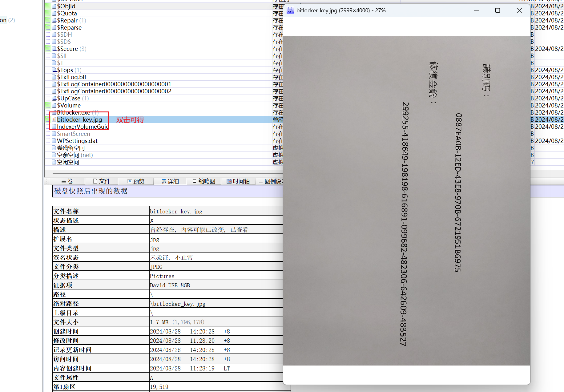Uncheck the checkbox next to $Secure
Screen dimensions: 564x392
click(48, 48)
